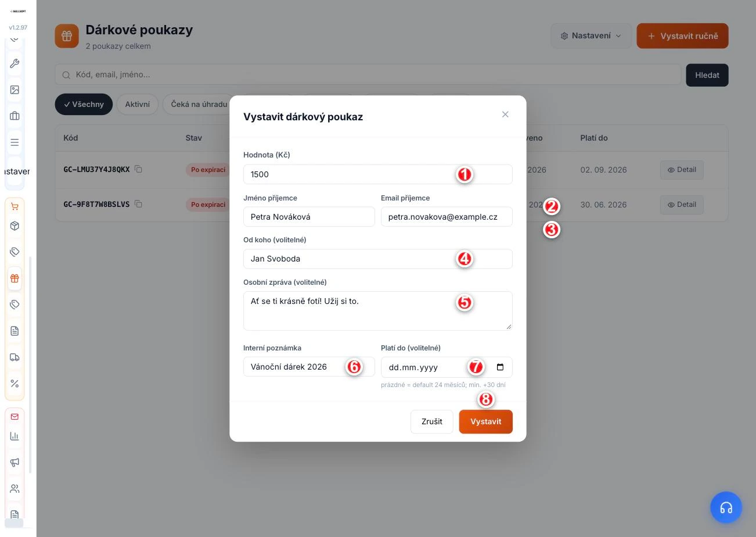Cancel with the Zrušit button
Viewport: 756px width, 537px height.
(x=431, y=421)
